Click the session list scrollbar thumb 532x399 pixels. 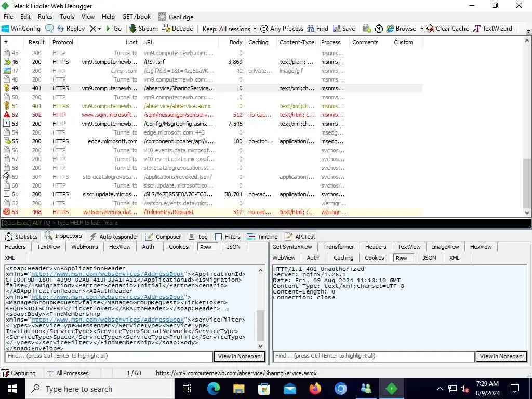pos(527,183)
